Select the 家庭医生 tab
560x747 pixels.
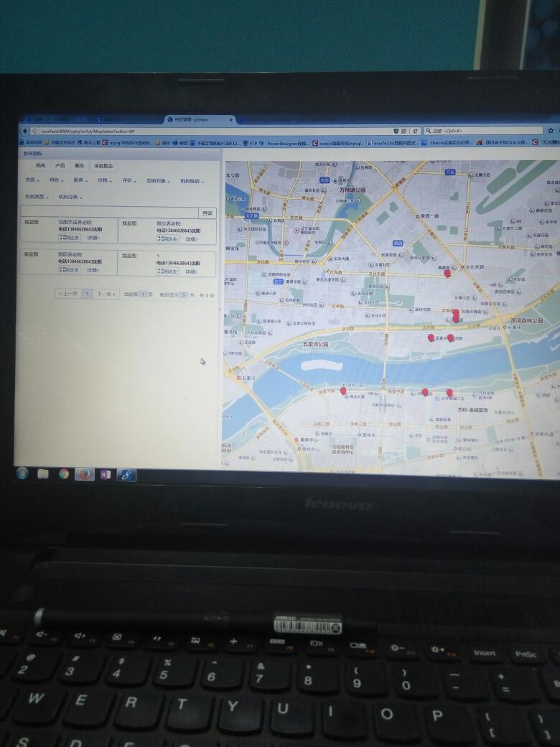[103, 165]
